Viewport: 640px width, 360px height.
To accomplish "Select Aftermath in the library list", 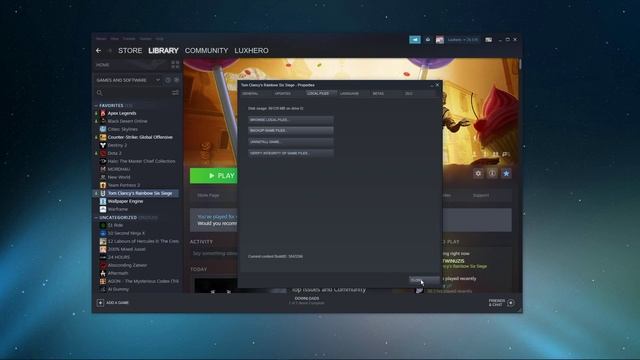I will (118, 273).
